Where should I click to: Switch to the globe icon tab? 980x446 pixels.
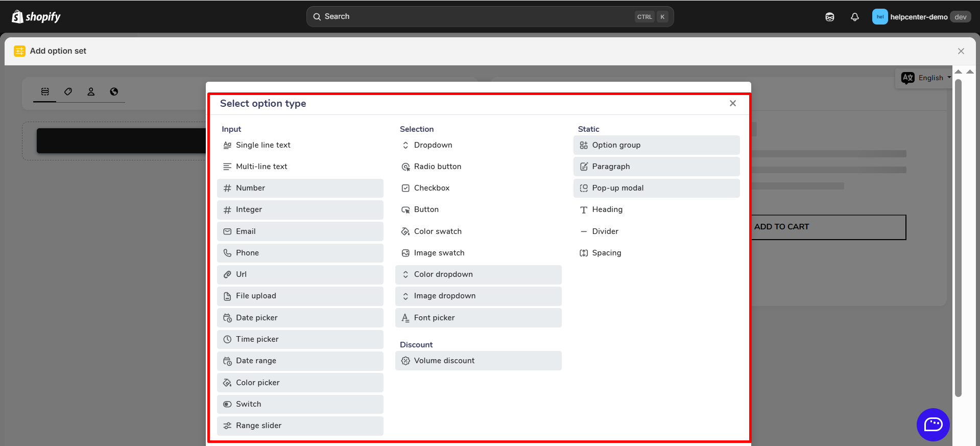tap(114, 91)
